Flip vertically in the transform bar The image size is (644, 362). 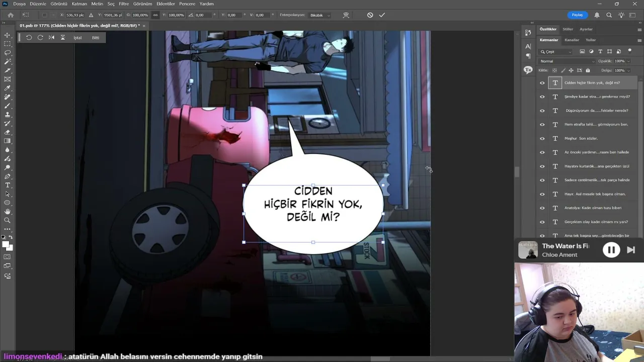pyautogui.click(x=63, y=38)
